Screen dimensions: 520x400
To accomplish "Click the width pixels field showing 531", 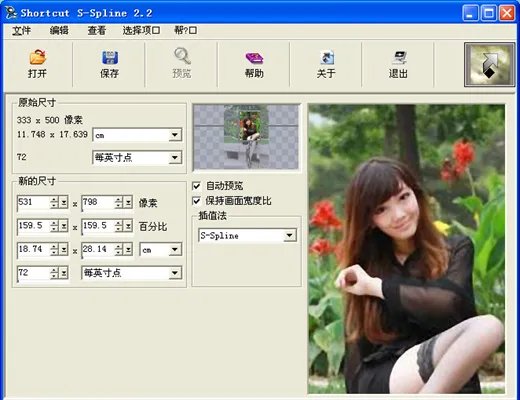I will [33, 202].
